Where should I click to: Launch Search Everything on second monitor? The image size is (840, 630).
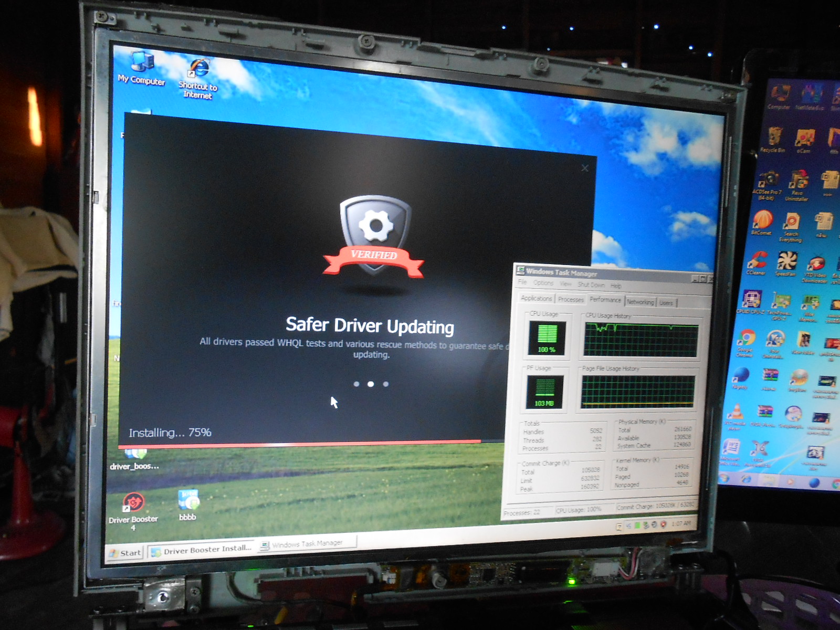tap(791, 228)
